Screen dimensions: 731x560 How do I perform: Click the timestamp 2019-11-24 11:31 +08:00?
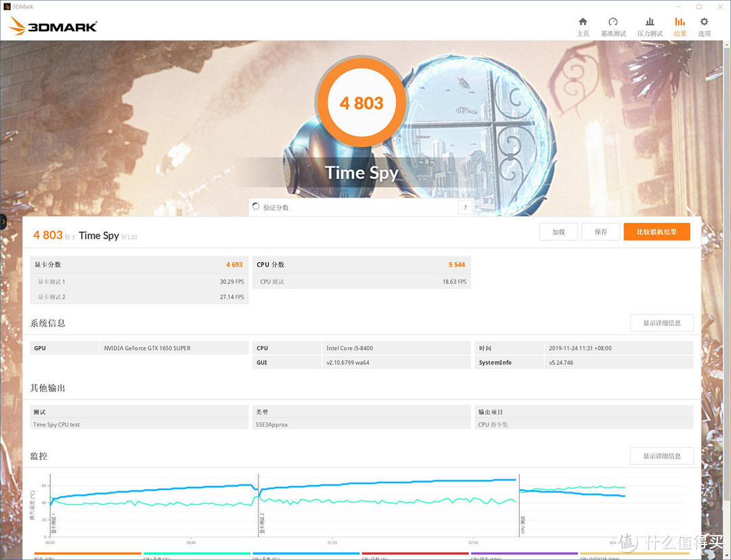[580, 348]
